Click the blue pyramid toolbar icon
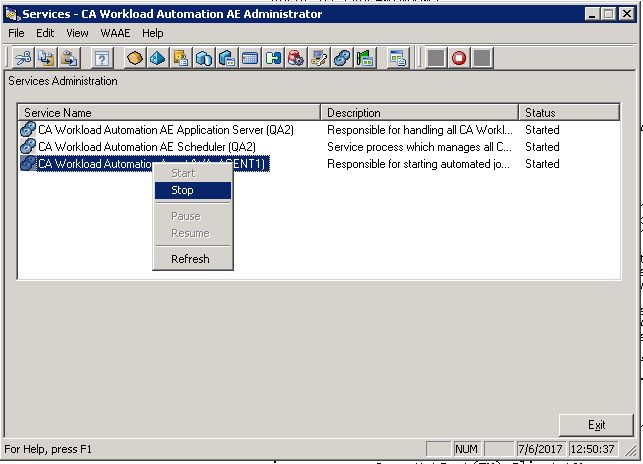 pos(157,58)
